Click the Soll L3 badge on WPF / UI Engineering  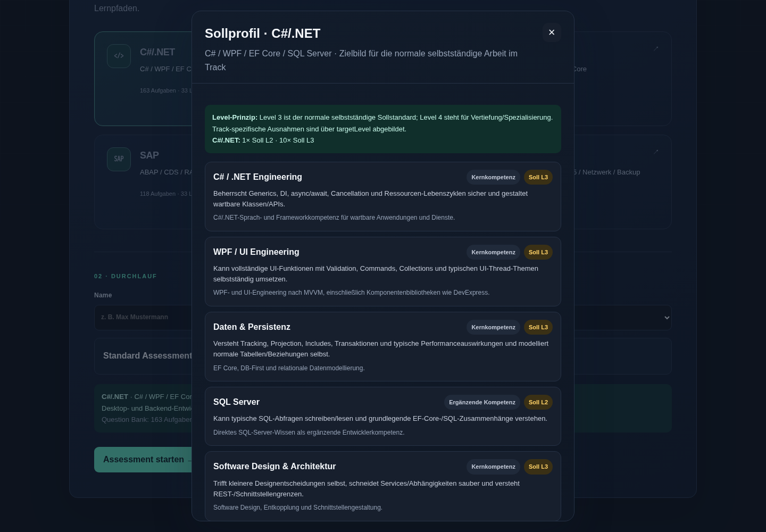538,252
